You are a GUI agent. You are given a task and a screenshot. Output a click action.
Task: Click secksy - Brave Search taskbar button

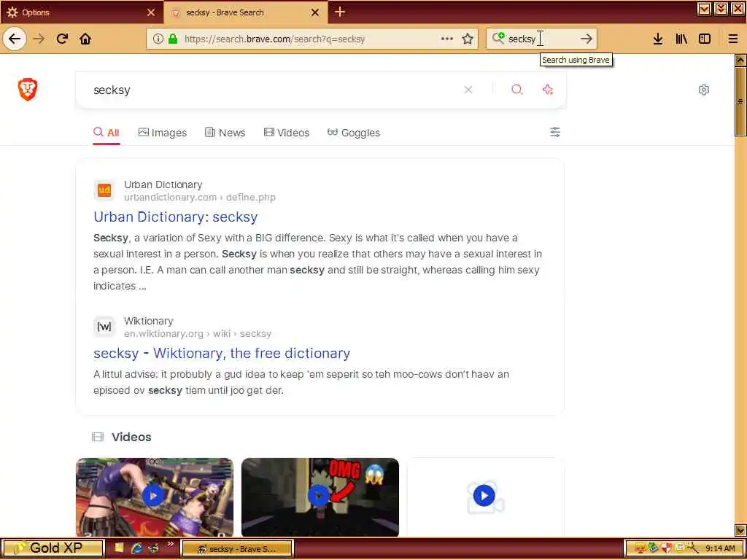pos(237,548)
